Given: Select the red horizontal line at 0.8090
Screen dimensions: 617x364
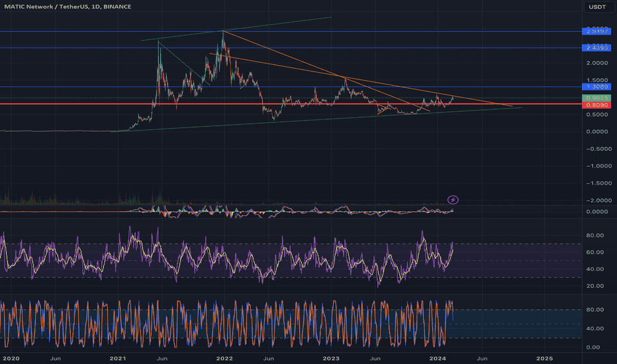Looking at the screenshot, I should [x=291, y=104].
